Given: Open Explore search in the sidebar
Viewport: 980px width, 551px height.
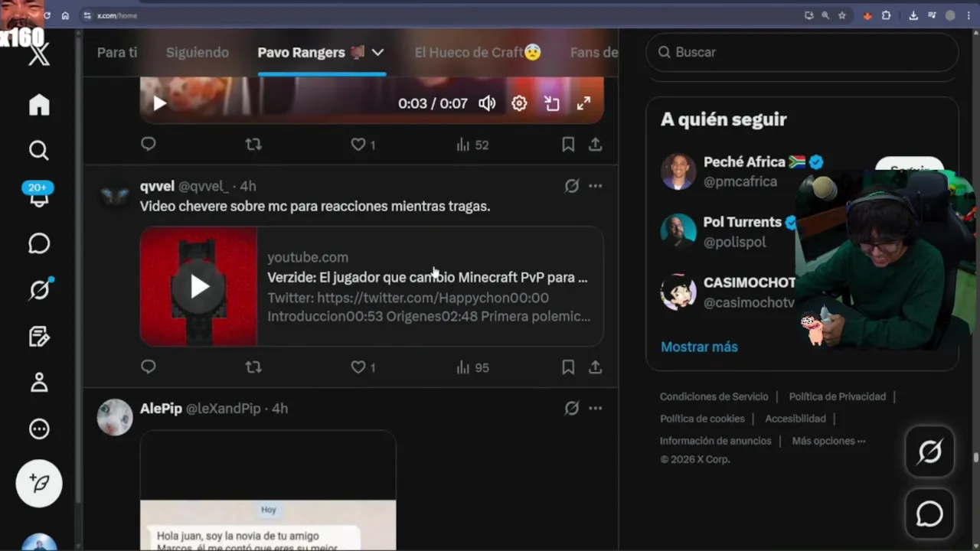Looking at the screenshot, I should [39, 151].
